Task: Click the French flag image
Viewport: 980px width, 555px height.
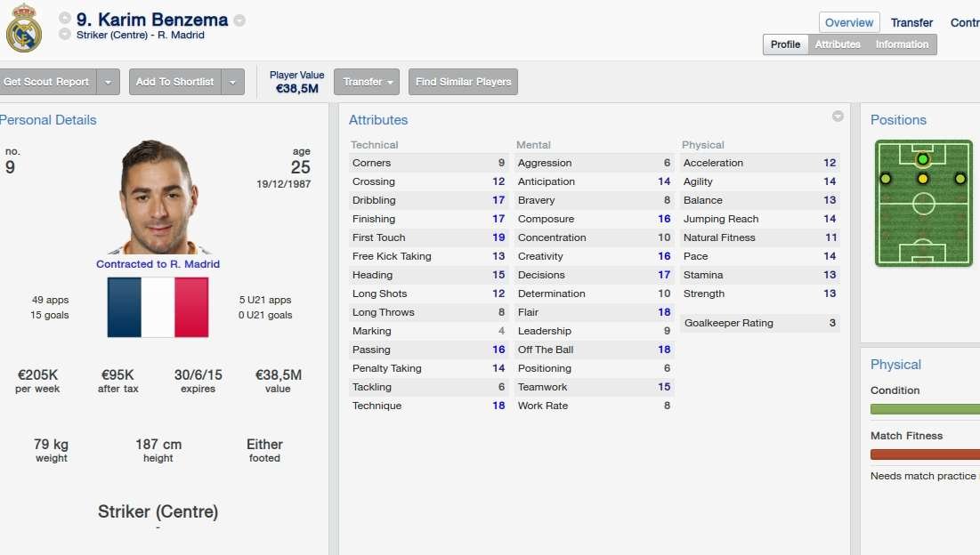Action: click(158, 307)
